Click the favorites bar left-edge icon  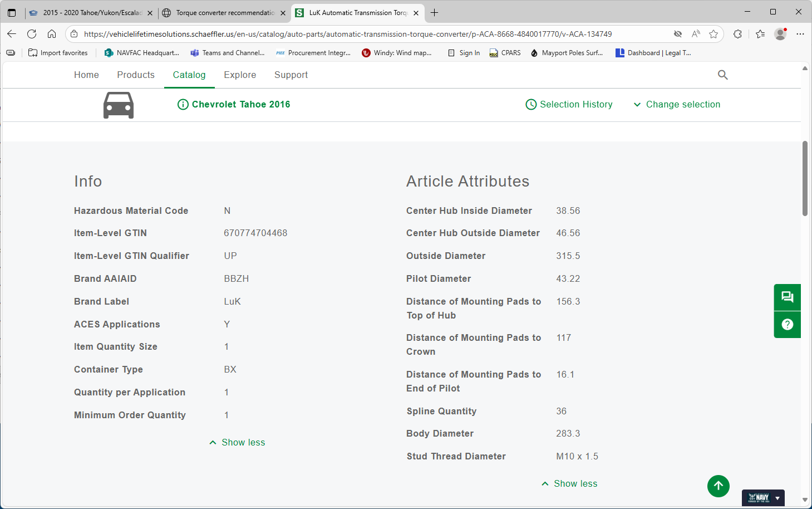point(11,53)
